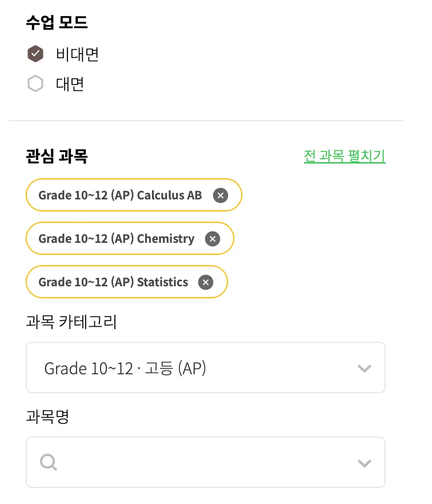Remove the Chemistry subject chip
This screenshot has width=432, height=504.
[213, 239]
